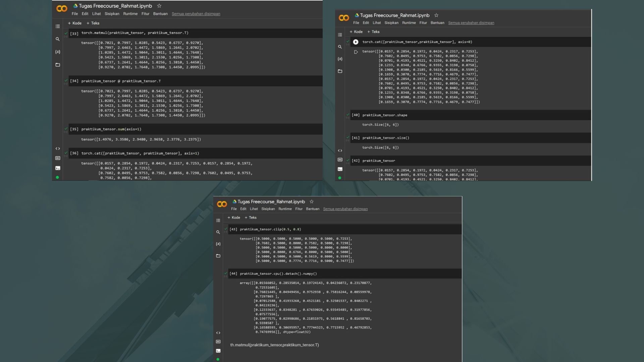Click Colab logo in top-right notebook

tap(344, 18)
